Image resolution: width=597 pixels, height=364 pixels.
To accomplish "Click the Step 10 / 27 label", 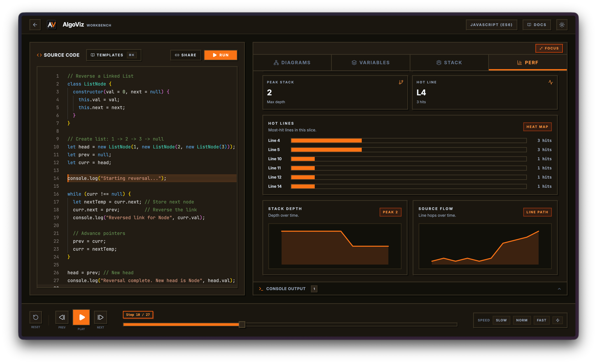I will pyautogui.click(x=138, y=315).
